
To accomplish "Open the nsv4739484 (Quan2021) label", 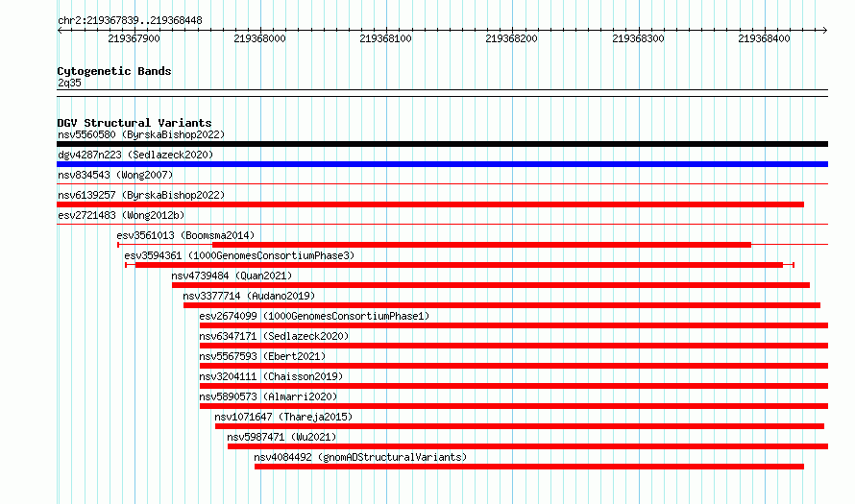I will (232, 276).
